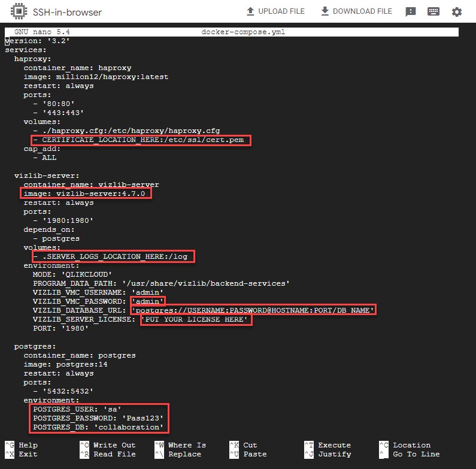Image resolution: width=476 pixels, height=469 pixels.
Task: Click container_name: postgres line
Action: coord(80,355)
